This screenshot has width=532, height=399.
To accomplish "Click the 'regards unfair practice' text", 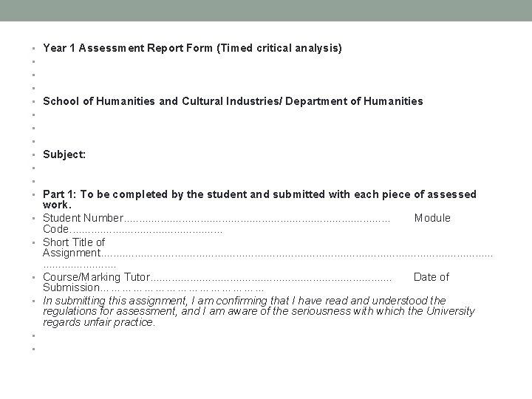I will [x=99, y=322].
